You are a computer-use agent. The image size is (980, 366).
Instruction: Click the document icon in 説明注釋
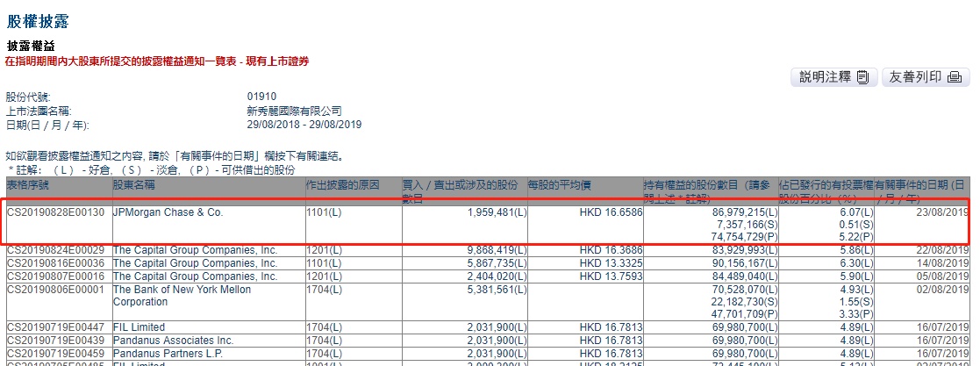pyautogui.click(x=862, y=77)
